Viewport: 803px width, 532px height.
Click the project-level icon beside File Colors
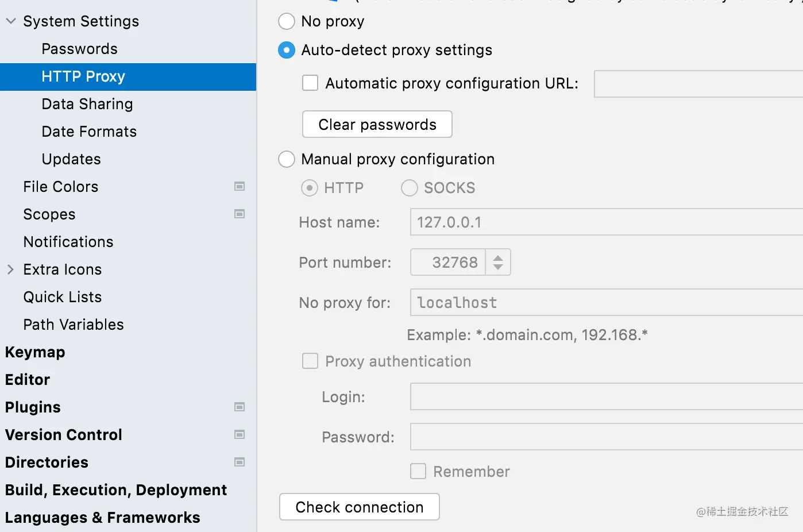click(240, 186)
